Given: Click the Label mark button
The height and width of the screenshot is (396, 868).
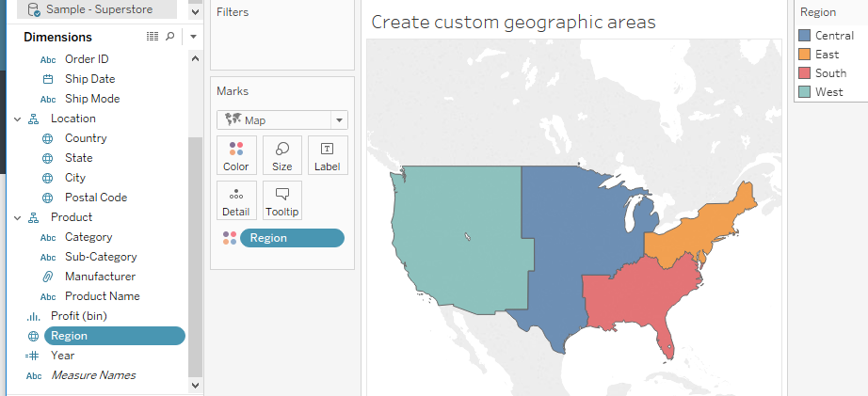Looking at the screenshot, I should 328,155.
